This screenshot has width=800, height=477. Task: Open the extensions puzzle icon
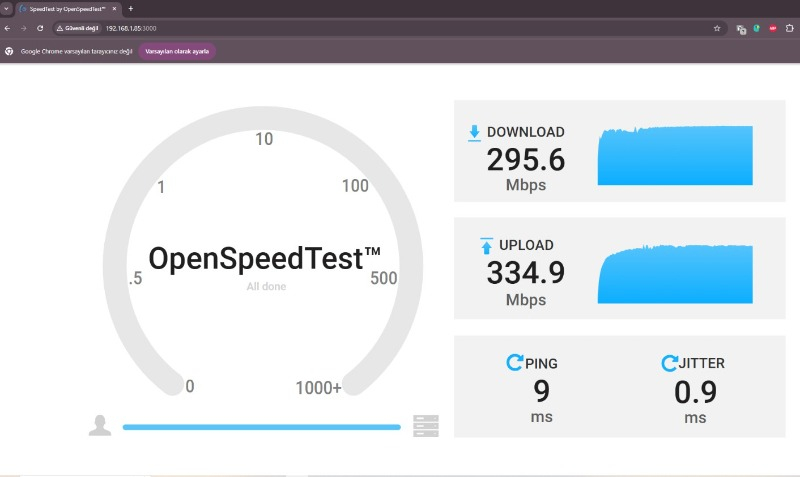pyautogui.click(x=789, y=29)
